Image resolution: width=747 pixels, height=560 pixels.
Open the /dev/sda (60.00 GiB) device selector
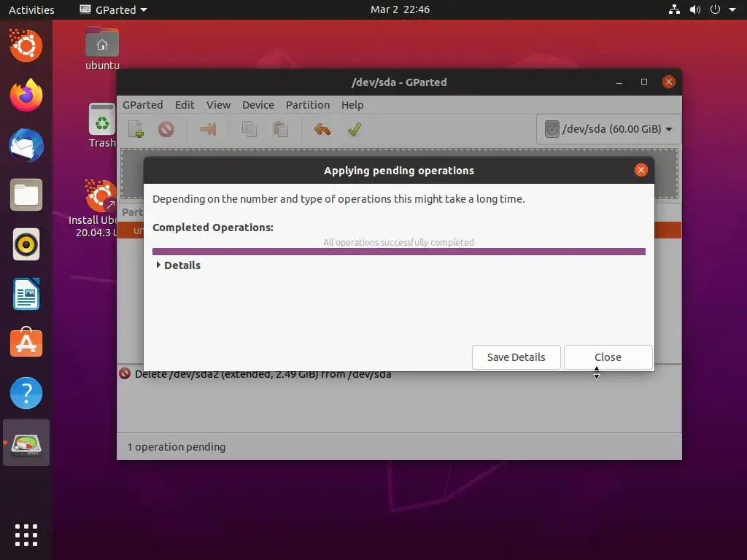[x=608, y=129]
